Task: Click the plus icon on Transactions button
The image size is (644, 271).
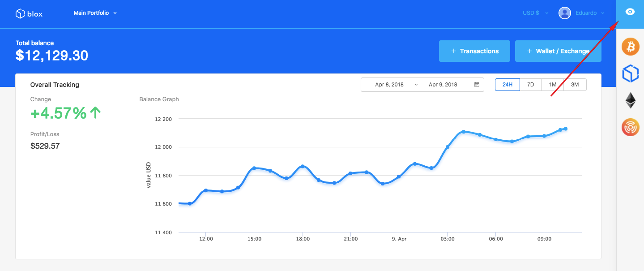Action: tap(453, 51)
